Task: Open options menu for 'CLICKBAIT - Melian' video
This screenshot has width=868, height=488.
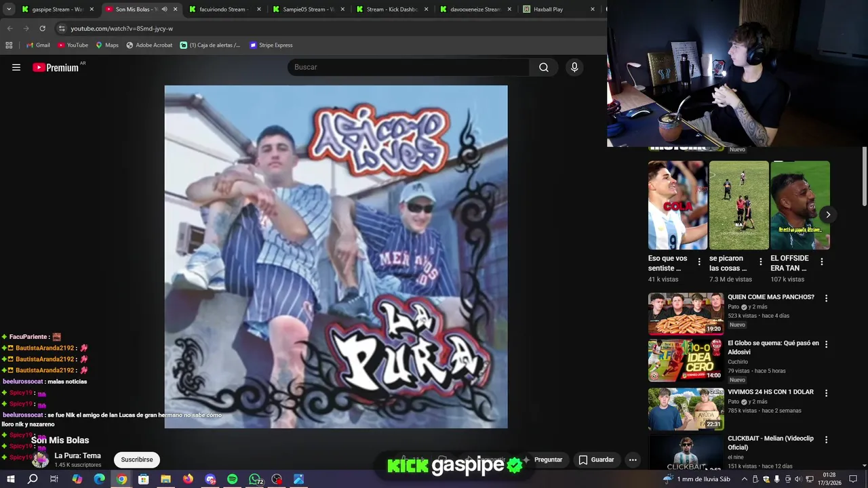Action: [826, 440]
